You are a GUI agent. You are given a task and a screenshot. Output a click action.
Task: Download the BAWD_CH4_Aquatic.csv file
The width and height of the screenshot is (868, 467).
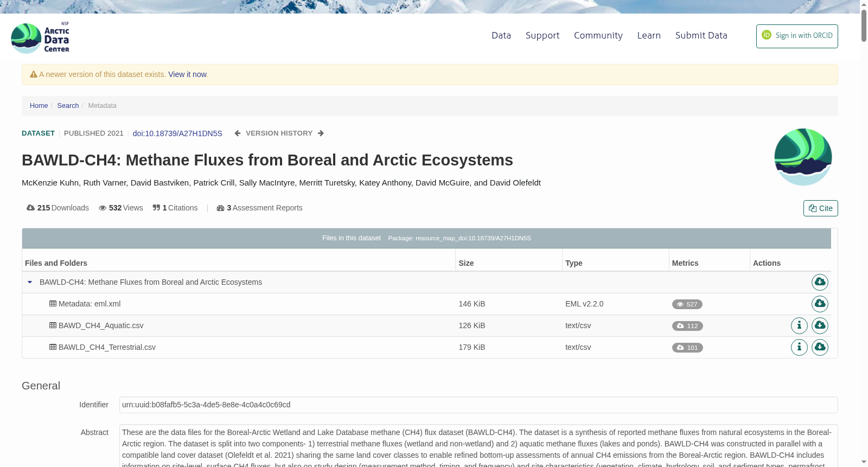click(820, 325)
